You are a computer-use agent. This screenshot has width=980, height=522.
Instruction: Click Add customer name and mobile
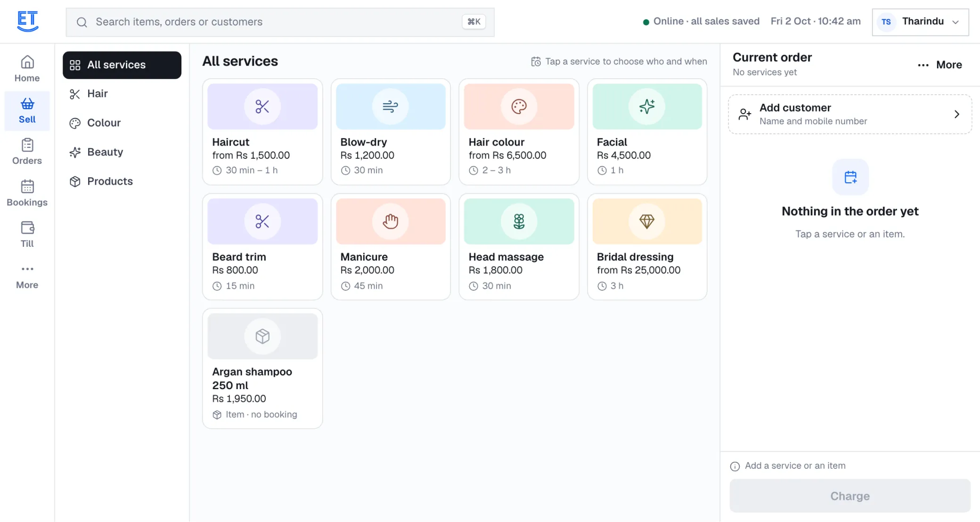(x=850, y=114)
